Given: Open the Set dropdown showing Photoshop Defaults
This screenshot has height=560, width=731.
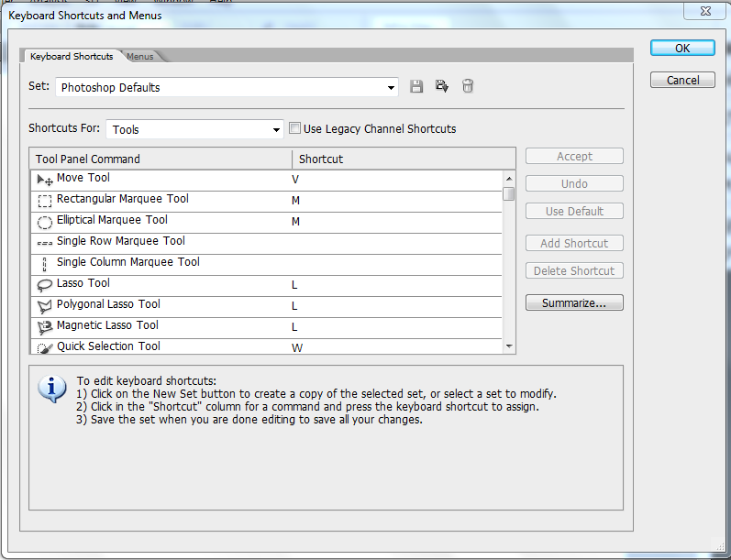Looking at the screenshot, I should pos(227,87).
